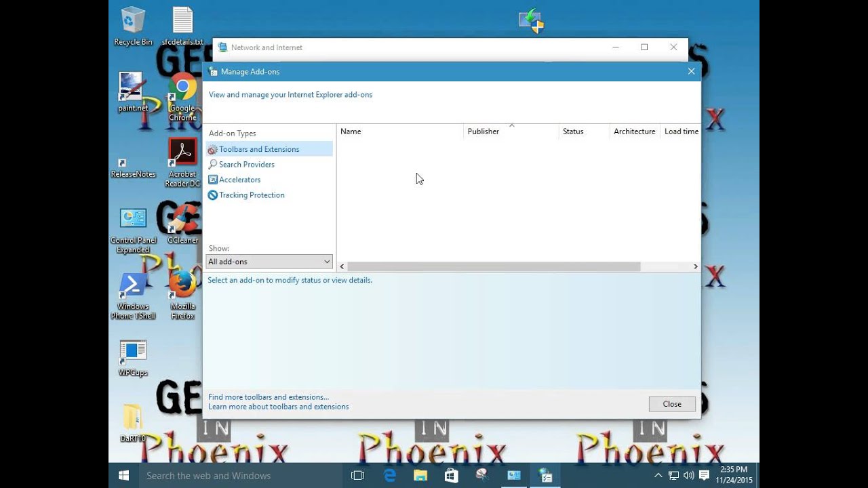The height and width of the screenshot is (488, 868).
Task: Sort list by Name column
Action: (400, 131)
